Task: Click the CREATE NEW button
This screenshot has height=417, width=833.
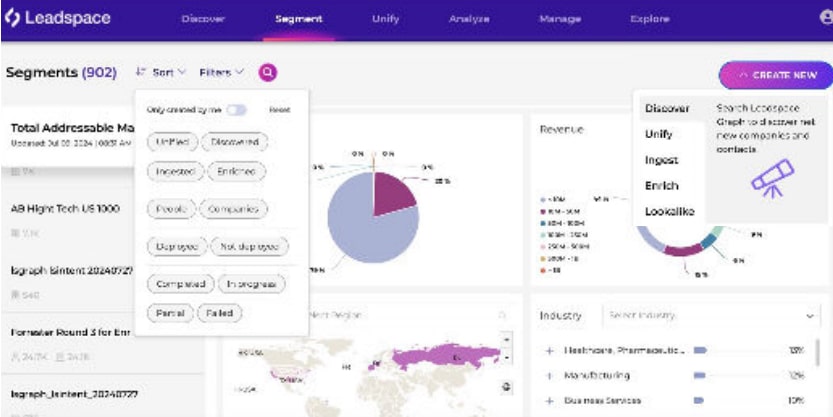Action: coord(776,75)
